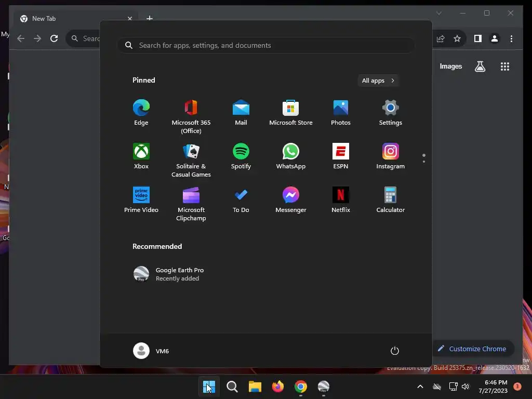This screenshot has height=399, width=532.
Task: Click the Start menu power button
Action: tap(395, 351)
